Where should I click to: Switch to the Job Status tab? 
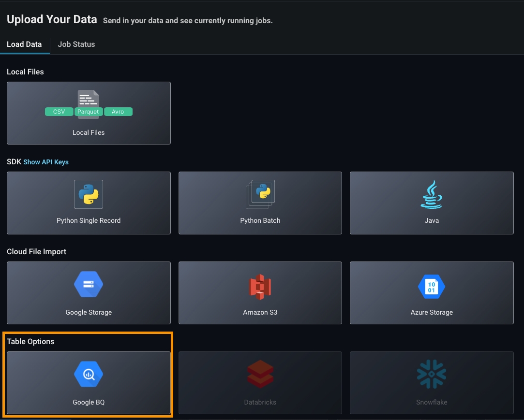(x=76, y=44)
